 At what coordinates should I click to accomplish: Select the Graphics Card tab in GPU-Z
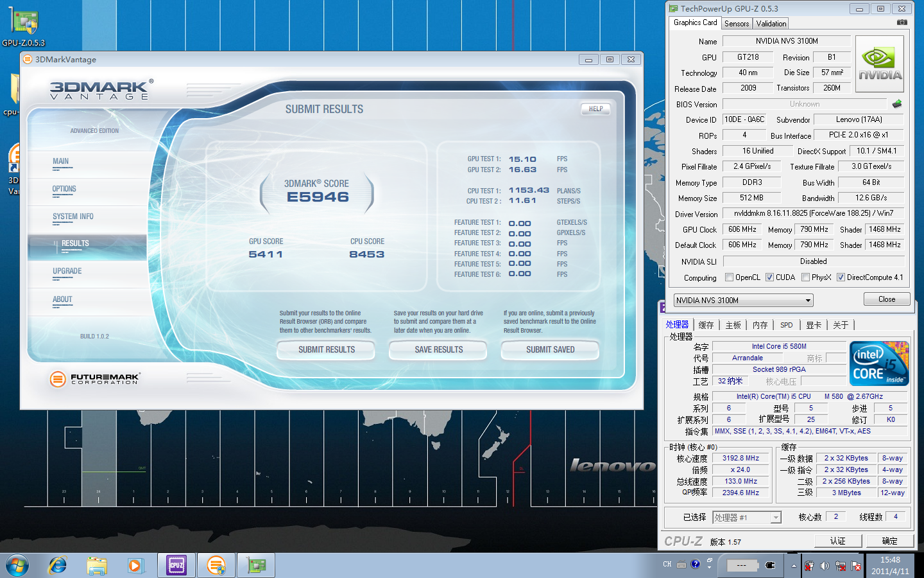695,22
